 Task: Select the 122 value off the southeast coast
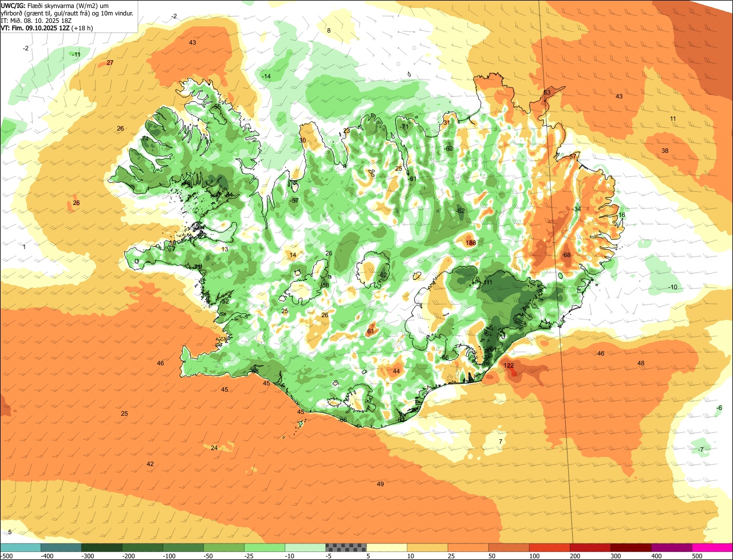tap(509, 365)
